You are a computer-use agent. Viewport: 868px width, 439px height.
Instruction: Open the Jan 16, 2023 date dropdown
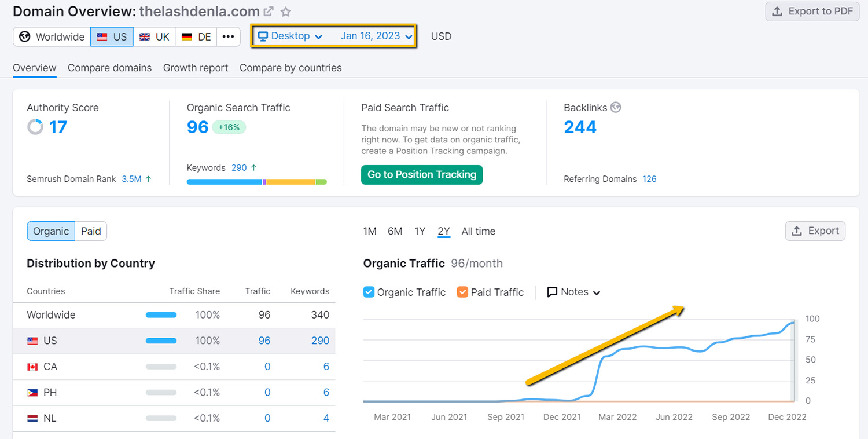(376, 36)
